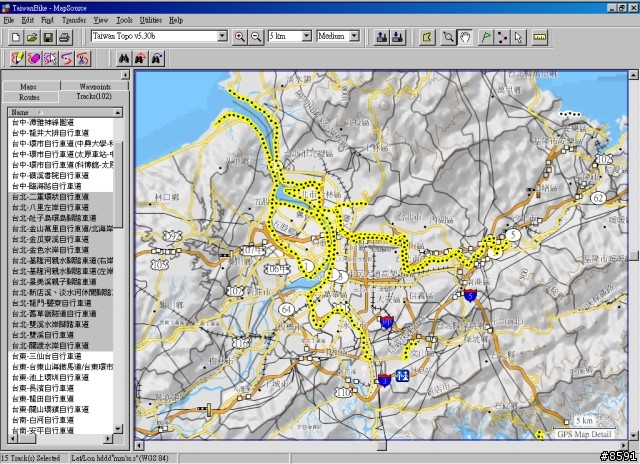Select the Track Divide scissors tool

point(83,59)
